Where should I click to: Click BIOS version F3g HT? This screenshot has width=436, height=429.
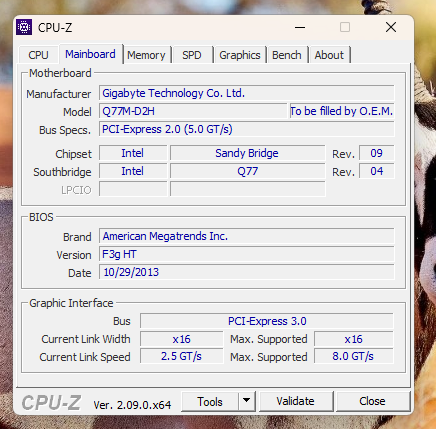247,254
